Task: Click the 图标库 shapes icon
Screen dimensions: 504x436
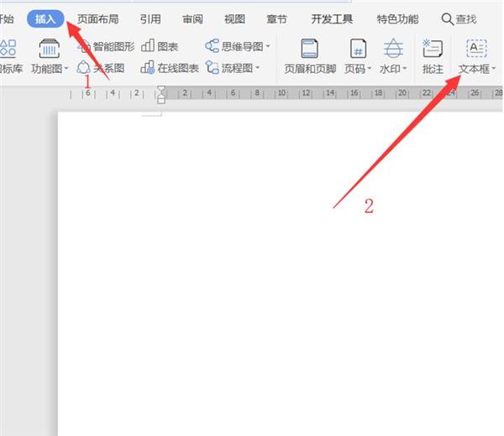Action: [8, 48]
